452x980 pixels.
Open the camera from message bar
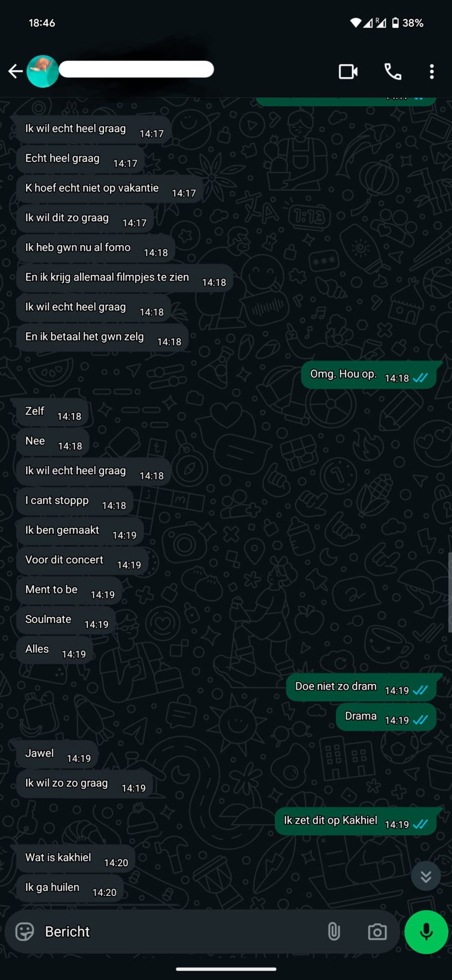[x=377, y=932]
